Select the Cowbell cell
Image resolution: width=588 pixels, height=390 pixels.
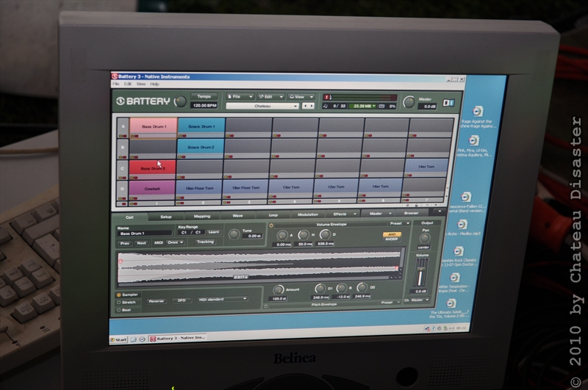[x=152, y=189]
